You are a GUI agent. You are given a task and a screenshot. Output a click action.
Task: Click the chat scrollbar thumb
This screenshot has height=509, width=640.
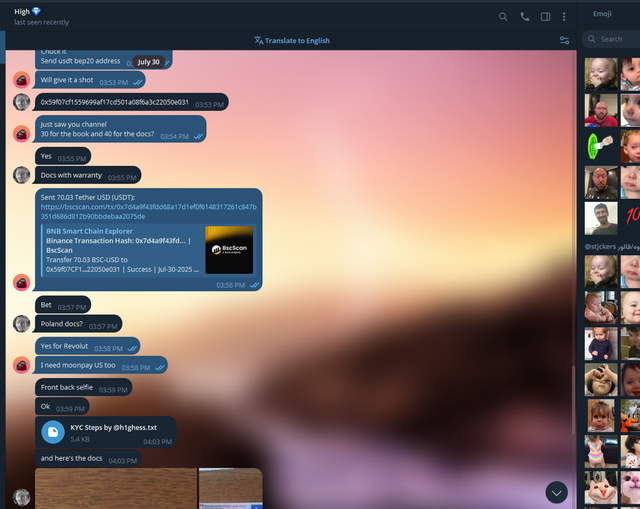[573, 400]
